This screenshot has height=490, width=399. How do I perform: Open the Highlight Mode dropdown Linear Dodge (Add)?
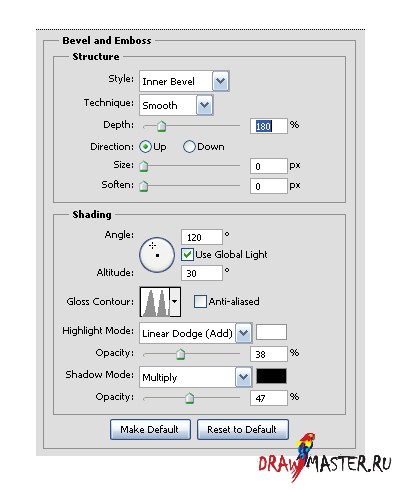click(195, 333)
